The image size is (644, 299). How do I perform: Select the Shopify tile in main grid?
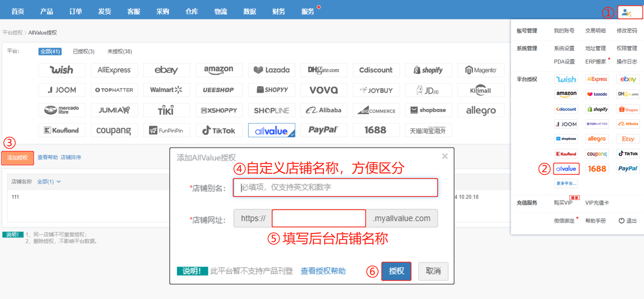(428, 70)
